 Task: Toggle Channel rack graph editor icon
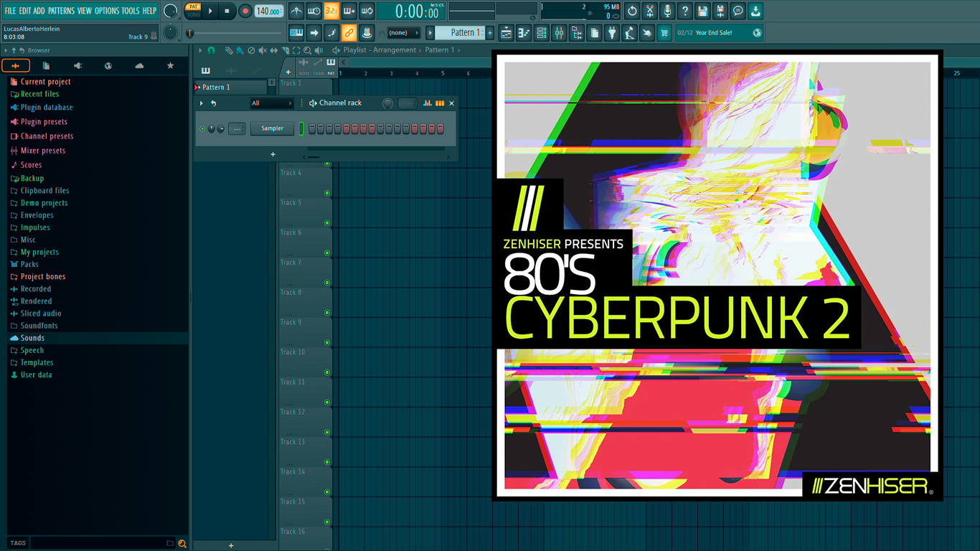[428, 103]
